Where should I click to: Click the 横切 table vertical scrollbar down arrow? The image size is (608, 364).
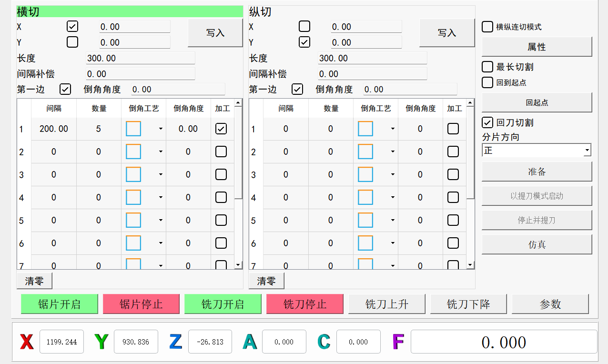click(238, 264)
